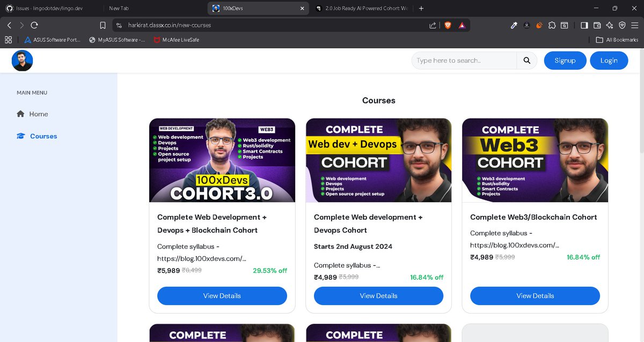View Details for Web development + Devops Cohort
This screenshot has width=644, height=342.
coord(379,296)
